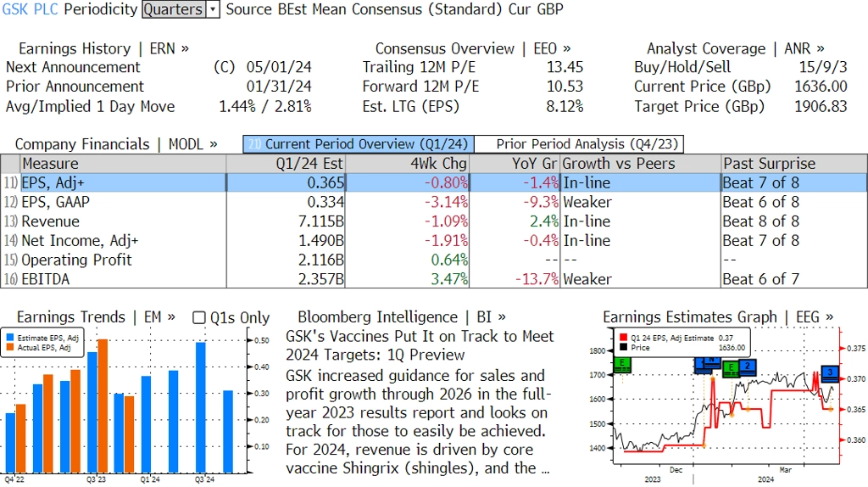Click Revenue estimate value 7.115B

(321, 221)
